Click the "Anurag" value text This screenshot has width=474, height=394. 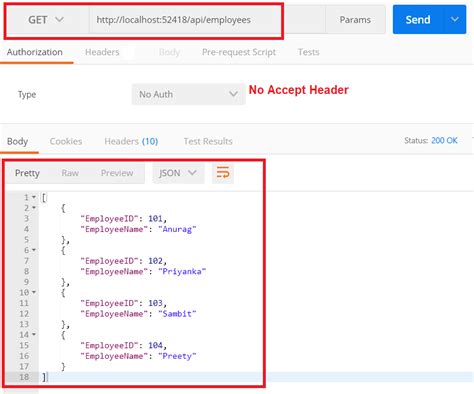[177, 229]
